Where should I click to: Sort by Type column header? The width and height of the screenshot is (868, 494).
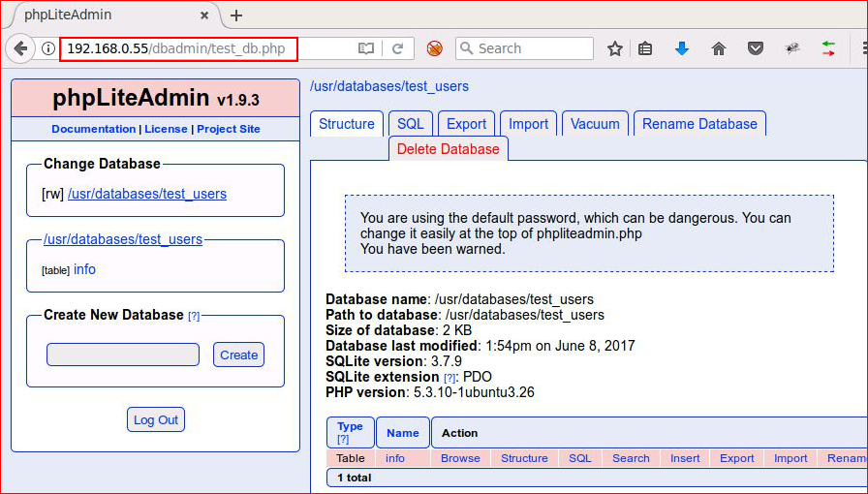350,426
